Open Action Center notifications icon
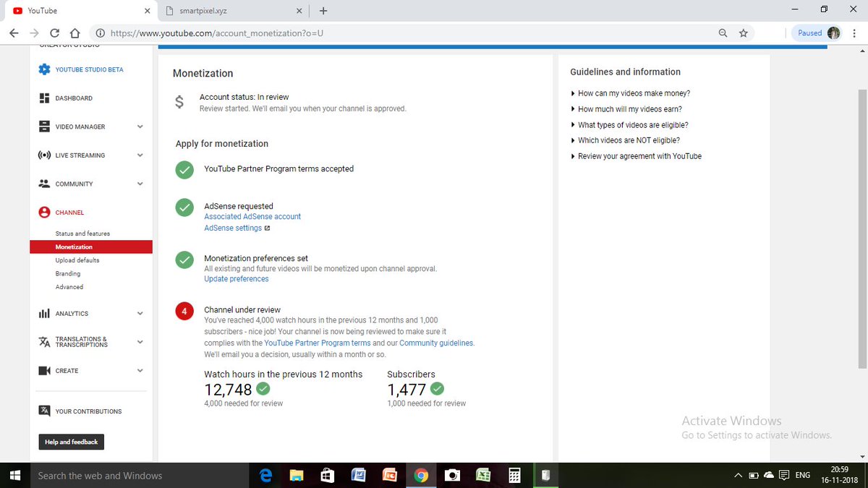Viewport: 868px width, 488px height. pos(783,476)
